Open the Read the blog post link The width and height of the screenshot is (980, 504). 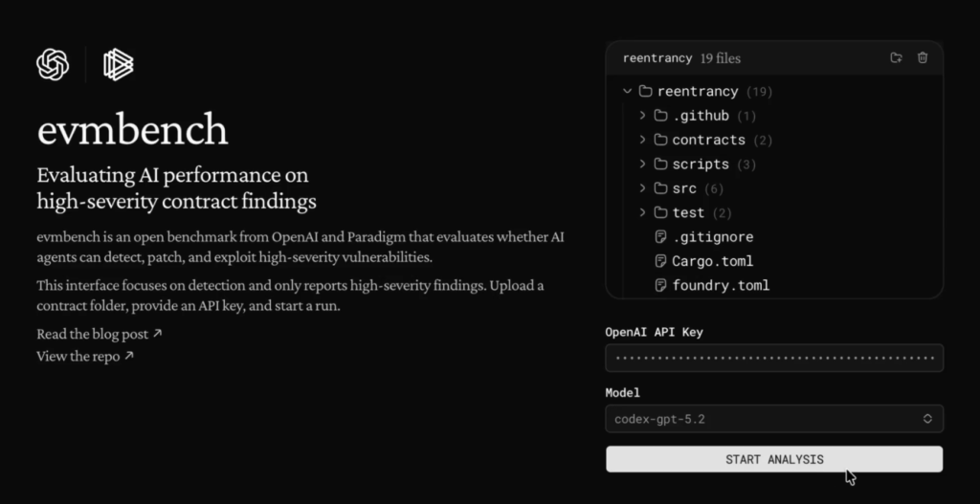click(100, 334)
